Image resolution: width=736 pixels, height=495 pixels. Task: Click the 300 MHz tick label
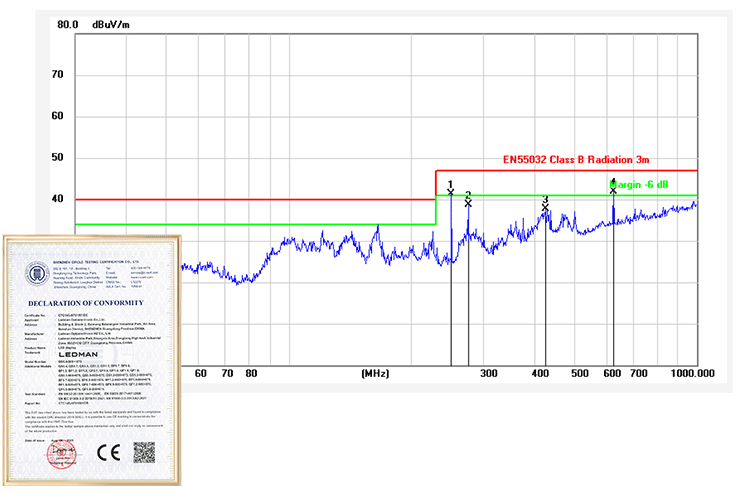coord(488,373)
